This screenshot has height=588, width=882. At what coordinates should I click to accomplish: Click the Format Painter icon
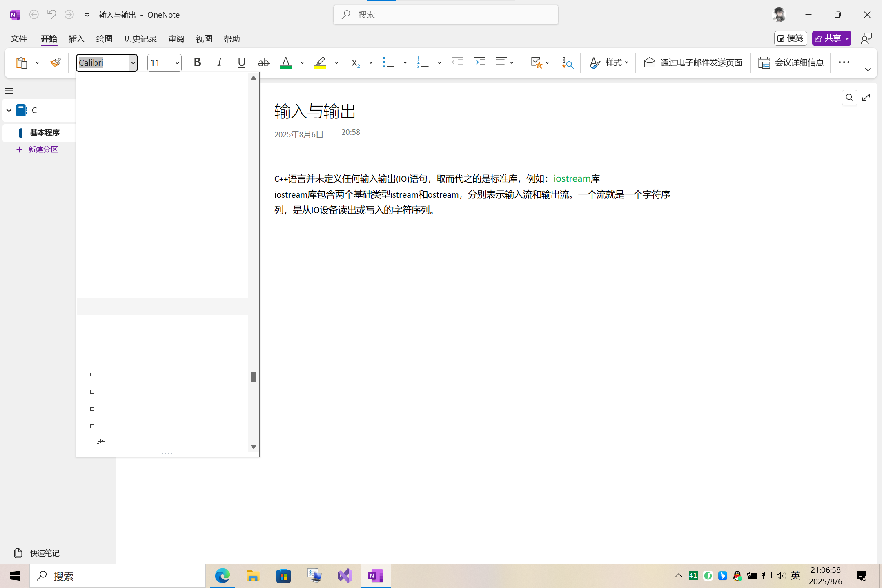55,62
